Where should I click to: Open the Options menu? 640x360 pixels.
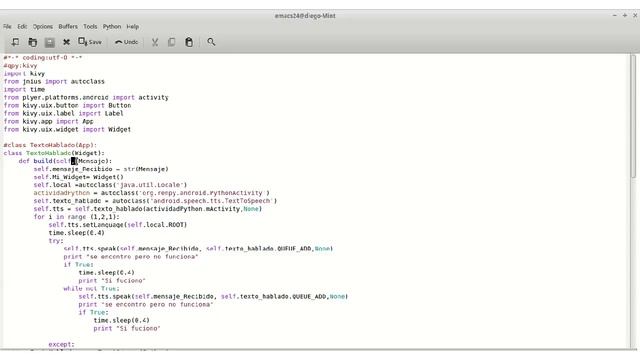pyautogui.click(x=43, y=27)
